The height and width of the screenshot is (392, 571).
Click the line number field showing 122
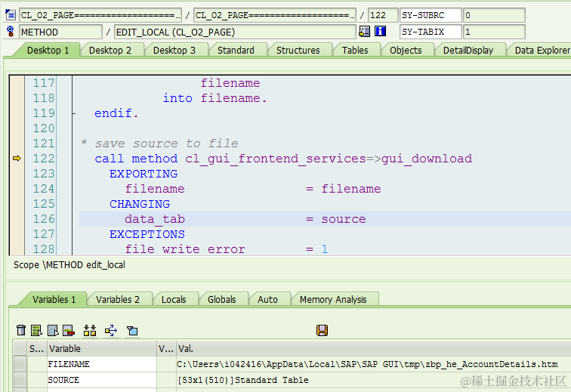point(383,15)
